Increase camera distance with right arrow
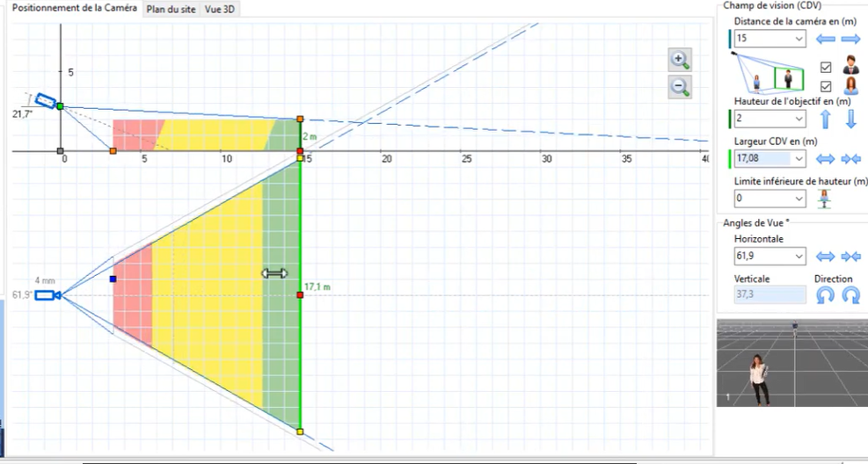This screenshot has width=868, height=464. coord(850,39)
